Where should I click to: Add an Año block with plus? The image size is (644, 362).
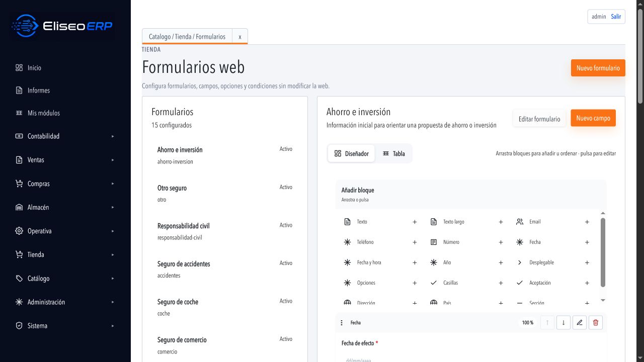tap(501, 262)
